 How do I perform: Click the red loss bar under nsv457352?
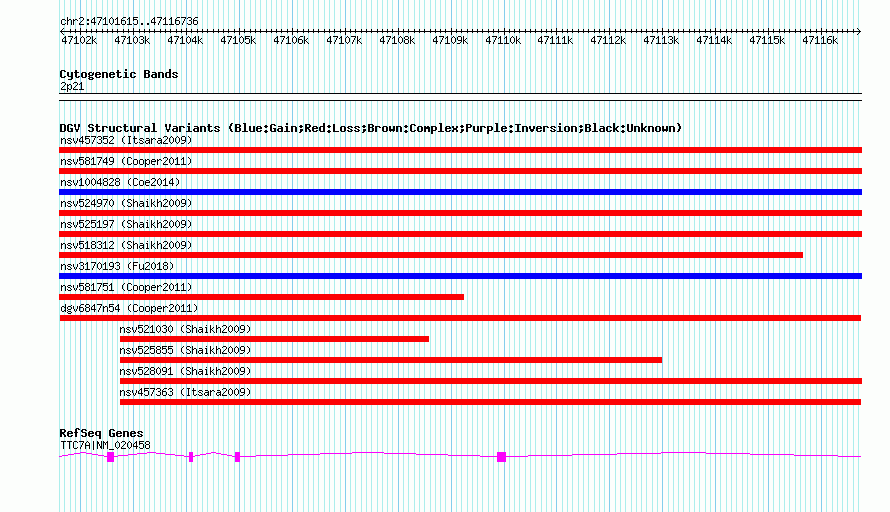point(460,150)
